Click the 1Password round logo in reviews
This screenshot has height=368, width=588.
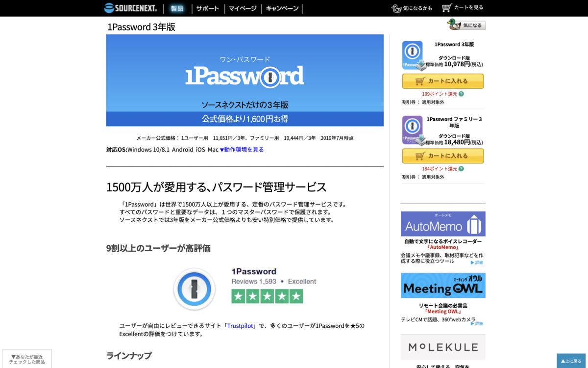(x=195, y=289)
